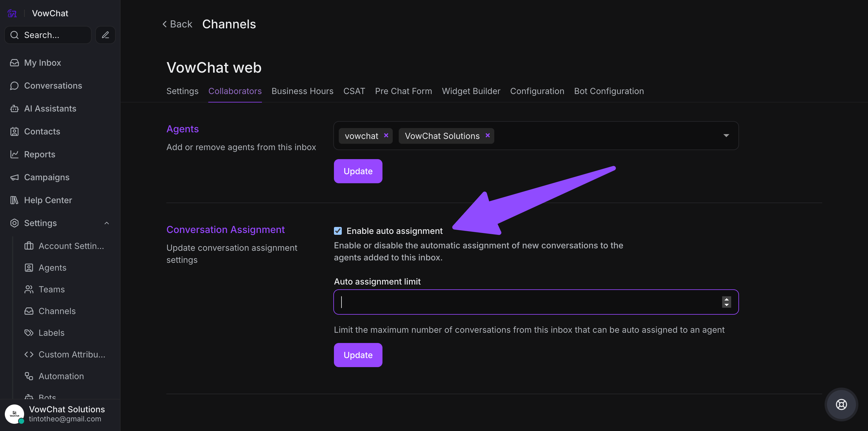Image resolution: width=868 pixels, height=431 pixels.
Task: Switch to Business Hours tab
Action: pos(302,91)
